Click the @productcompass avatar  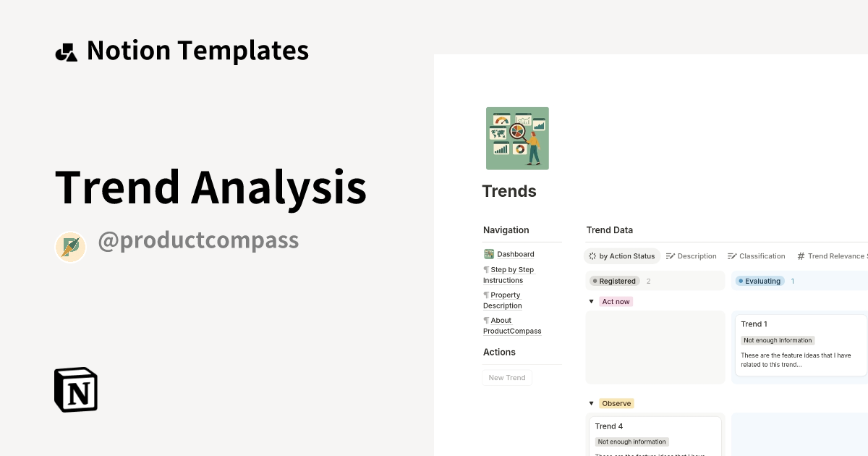click(x=70, y=246)
